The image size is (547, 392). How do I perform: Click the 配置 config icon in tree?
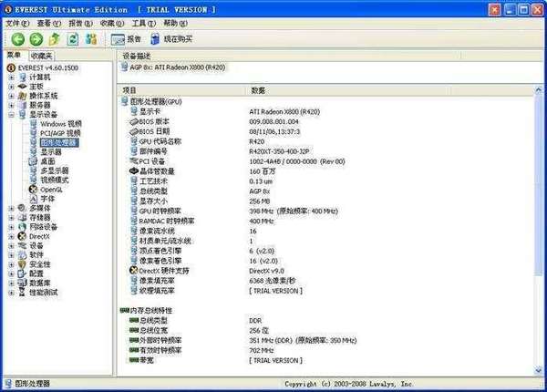pyautogui.click(x=22, y=273)
